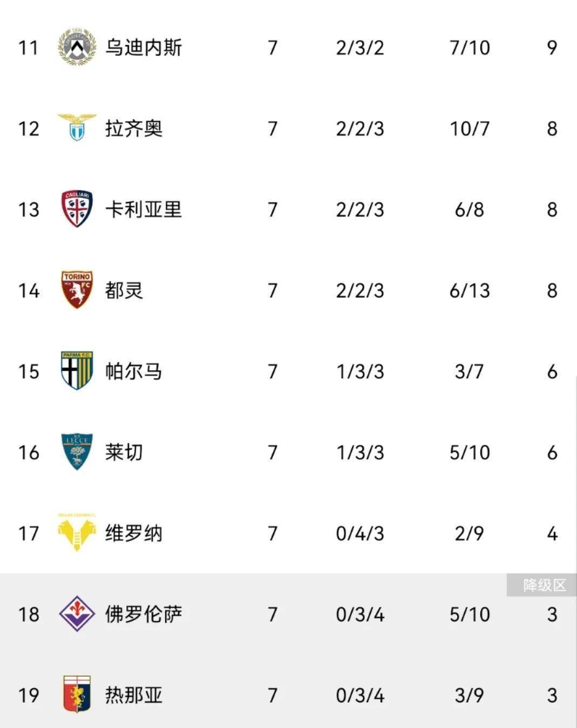
Task: Click 都灵 goals record 6/13
Action: point(469,290)
